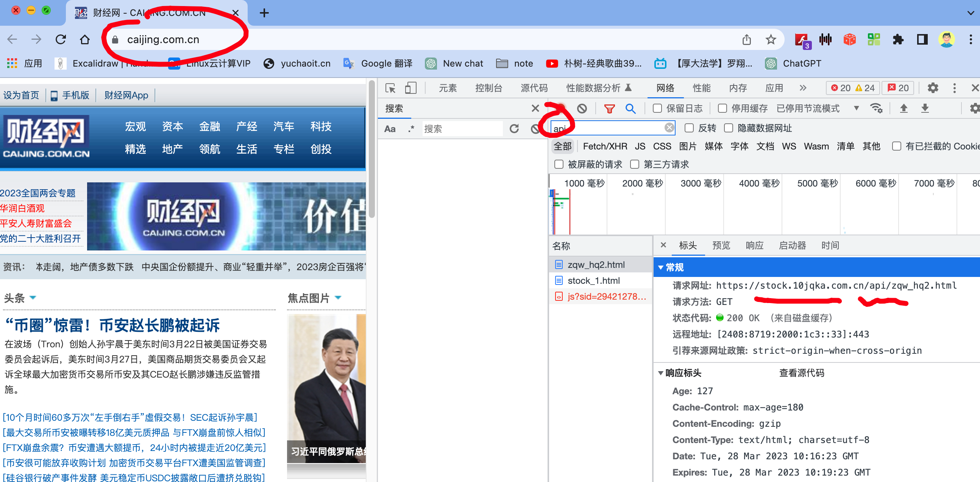Click the inspect element picker icon

390,88
